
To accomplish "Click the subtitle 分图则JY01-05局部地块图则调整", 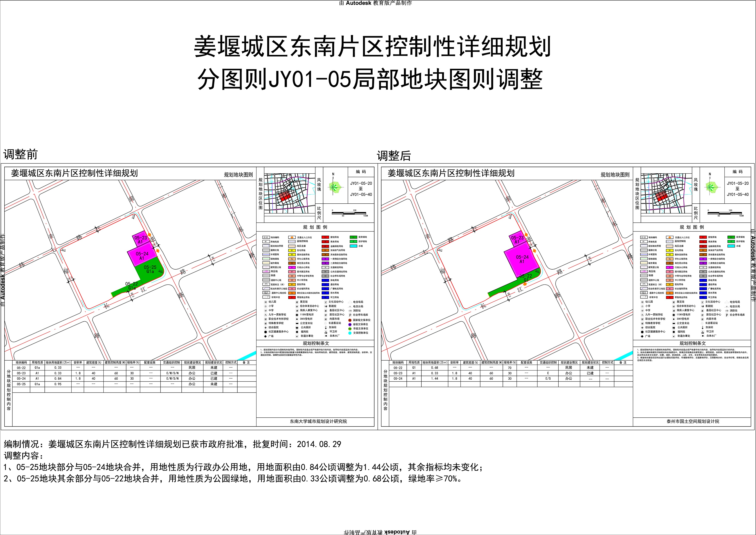I will [370, 79].
